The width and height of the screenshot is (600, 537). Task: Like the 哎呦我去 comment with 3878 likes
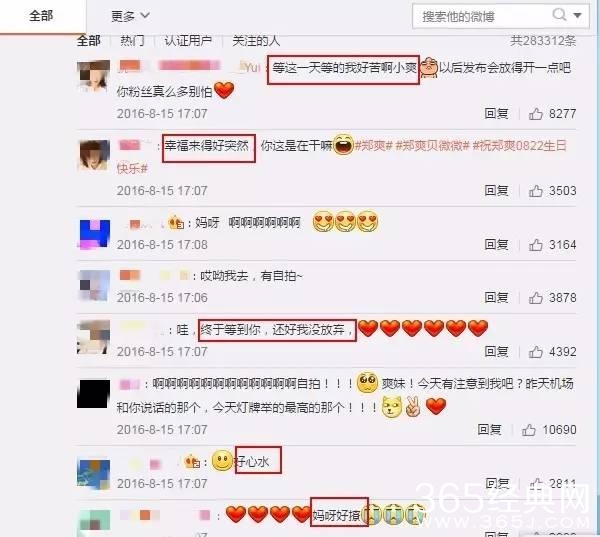[x=536, y=298]
